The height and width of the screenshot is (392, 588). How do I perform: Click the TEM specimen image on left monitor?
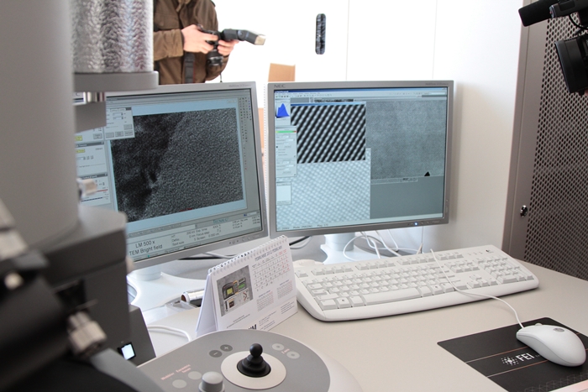click(x=178, y=163)
